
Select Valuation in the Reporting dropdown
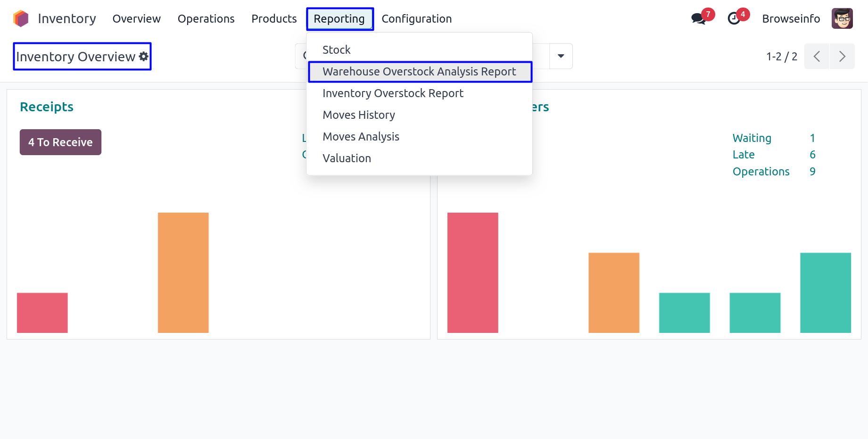347,158
